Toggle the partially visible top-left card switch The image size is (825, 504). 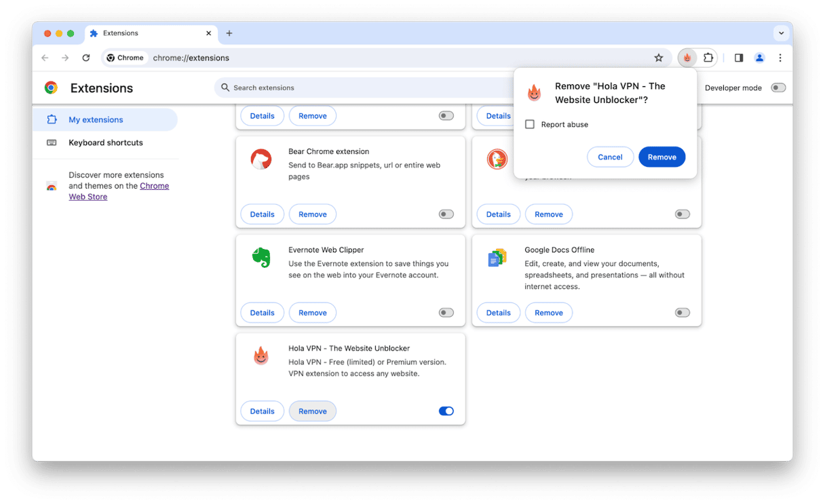point(446,116)
